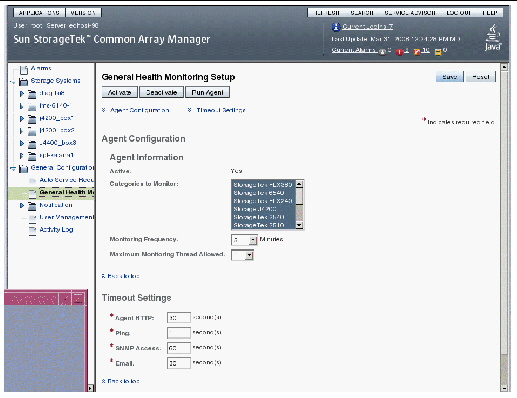
Task: Click the orange major alarm icon
Action: 417,52
